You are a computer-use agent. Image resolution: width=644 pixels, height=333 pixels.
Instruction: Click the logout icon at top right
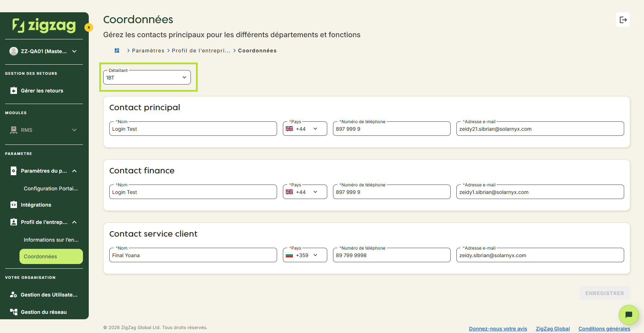[x=623, y=20]
